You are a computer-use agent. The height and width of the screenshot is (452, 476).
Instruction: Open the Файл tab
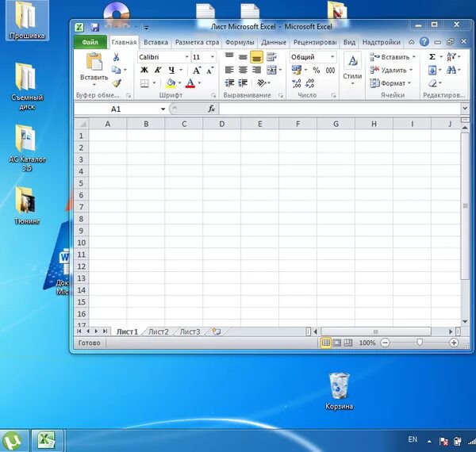tap(90, 42)
